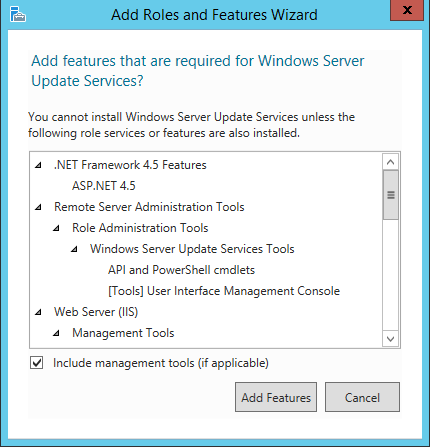Collapse the .NET Framework 4.5 Features node
This screenshot has width=430, height=448.
tap(39, 165)
